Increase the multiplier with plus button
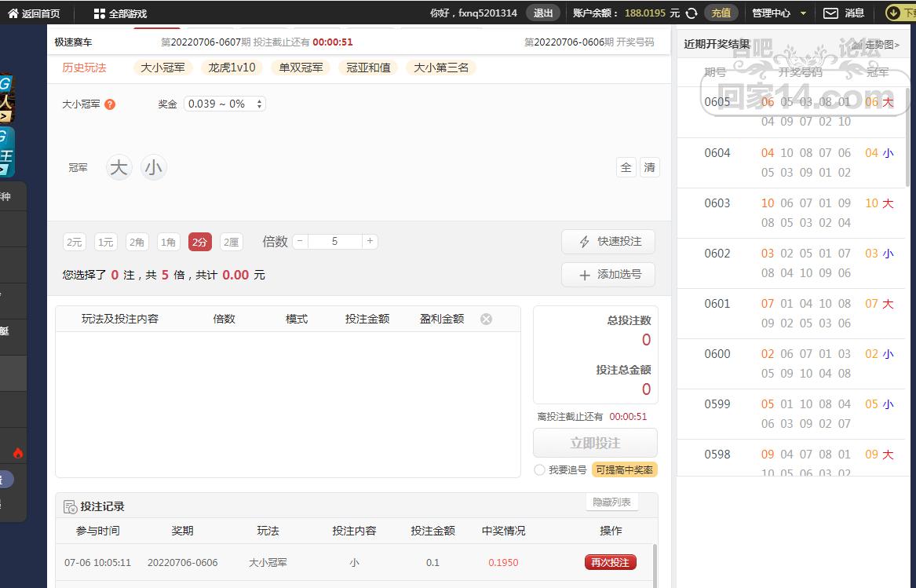The height and width of the screenshot is (588, 916). (x=370, y=241)
